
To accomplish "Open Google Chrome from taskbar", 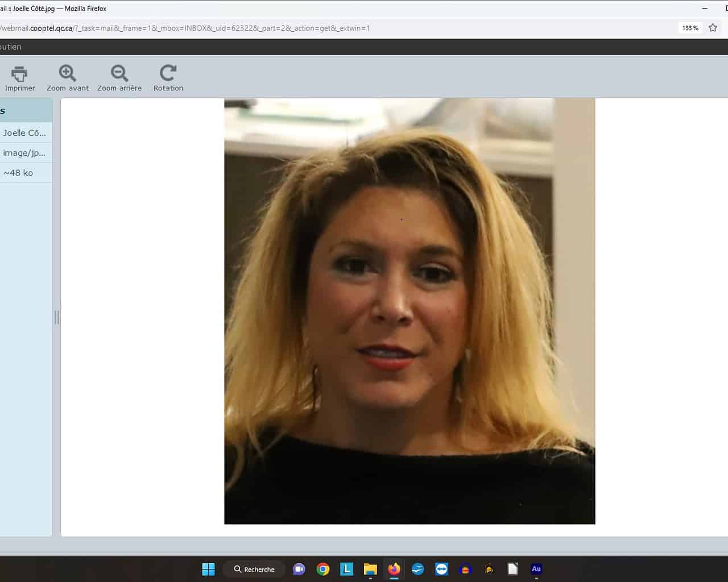I will pyautogui.click(x=323, y=569).
